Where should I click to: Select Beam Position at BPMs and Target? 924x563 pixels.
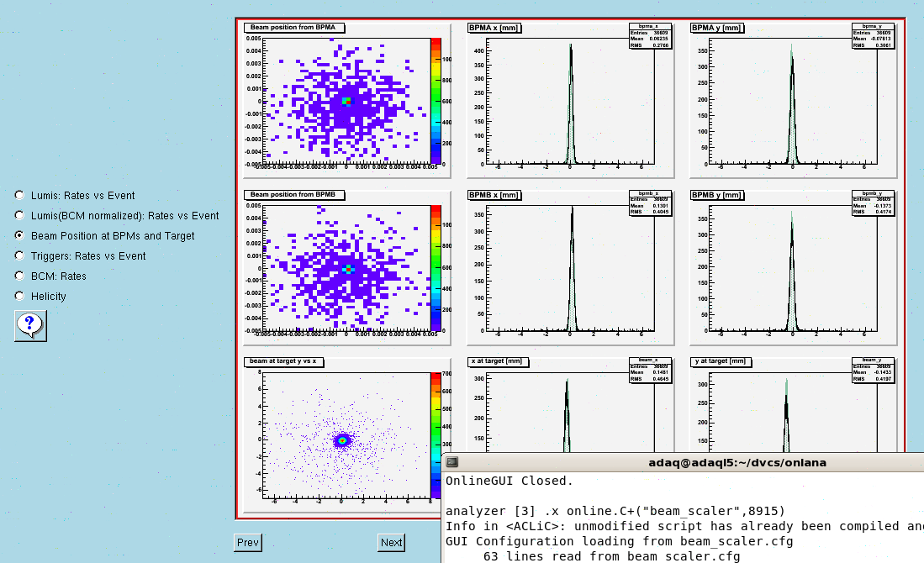coord(19,235)
